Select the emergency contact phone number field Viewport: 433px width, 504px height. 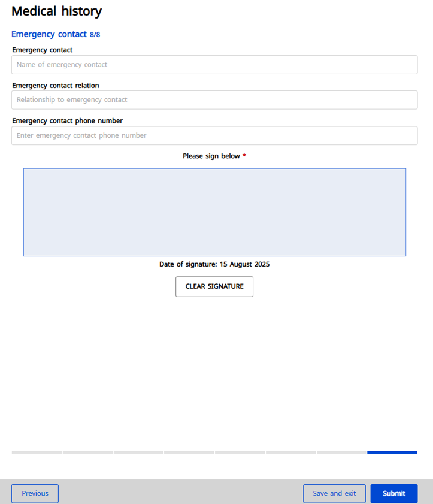tap(214, 135)
